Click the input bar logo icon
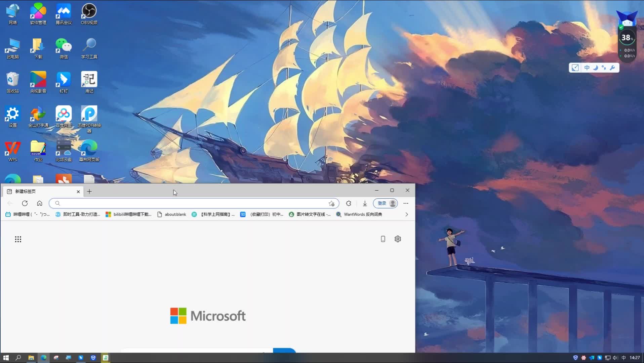The height and width of the screenshot is (363, 644). 575,68
